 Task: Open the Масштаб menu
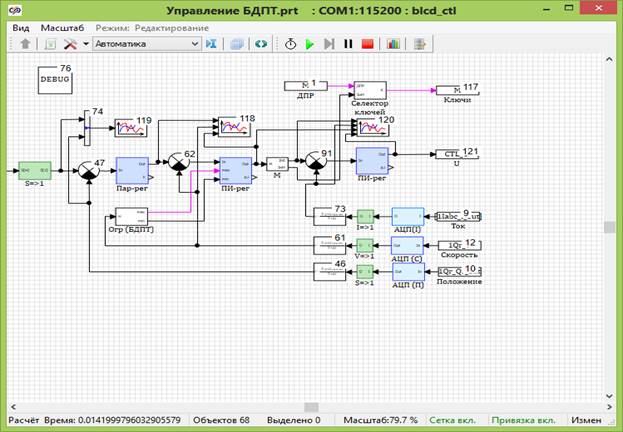[62, 29]
